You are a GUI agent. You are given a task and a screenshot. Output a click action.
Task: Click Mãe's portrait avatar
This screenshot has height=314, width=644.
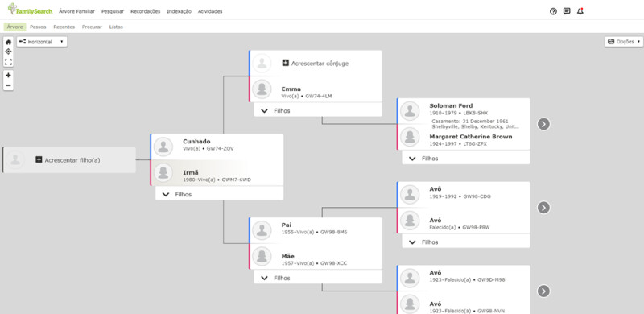click(262, 257)
